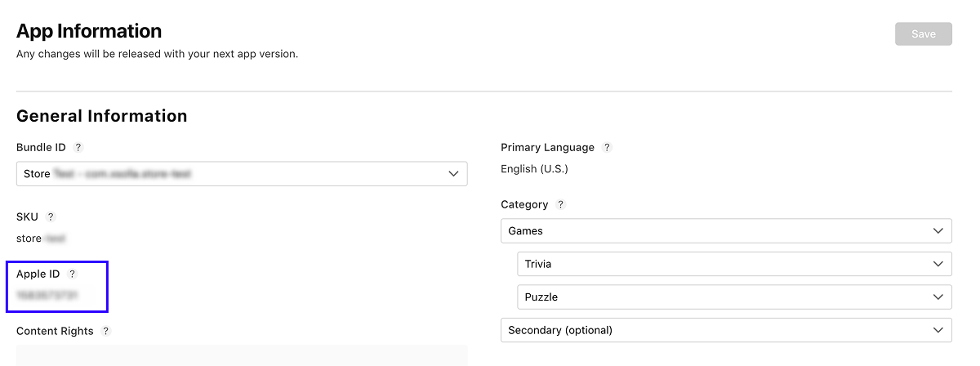Click the blurred Apple ID number

(x=47, y=295)
